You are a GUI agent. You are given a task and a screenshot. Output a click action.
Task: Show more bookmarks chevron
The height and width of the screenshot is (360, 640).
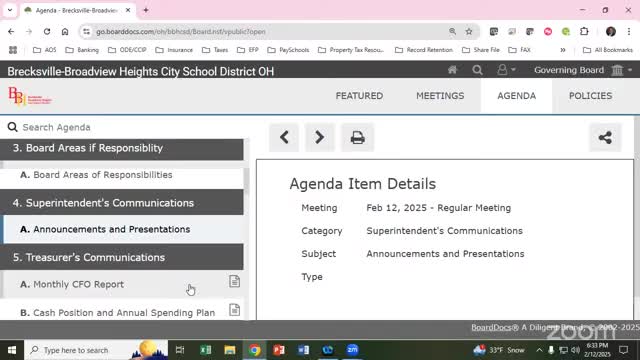(x=563, y=50)
